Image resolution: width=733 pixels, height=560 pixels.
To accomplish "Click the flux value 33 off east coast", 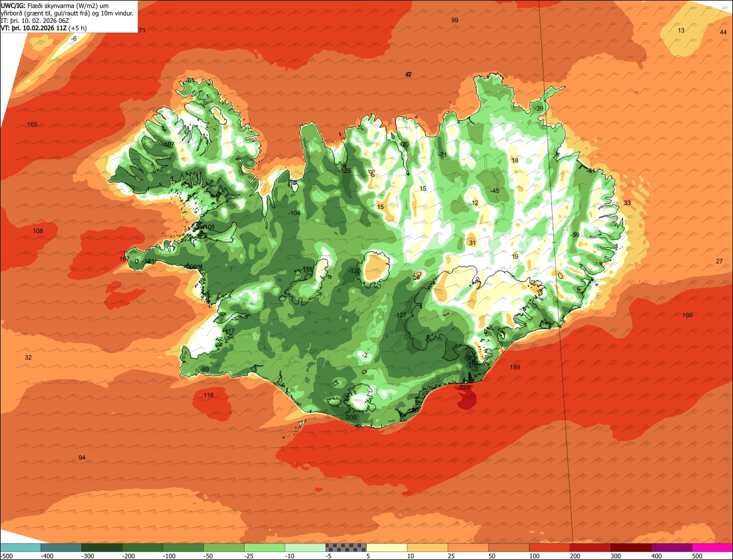I will [627, 203].
